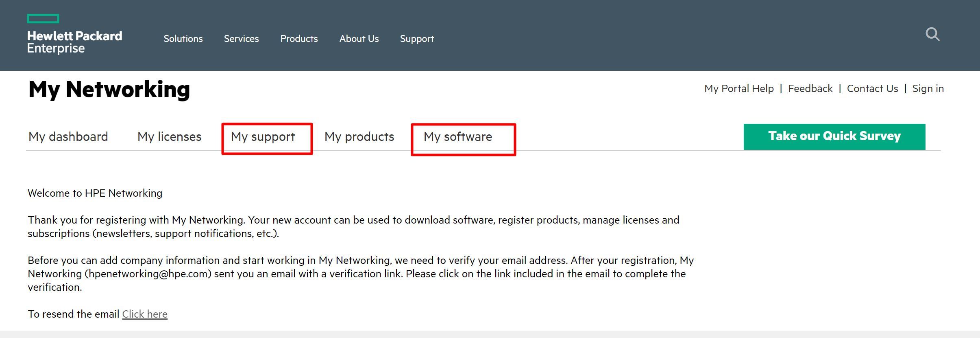
Task: Click the hpenetworking@hpe.com email text
Action: [148, 274]
